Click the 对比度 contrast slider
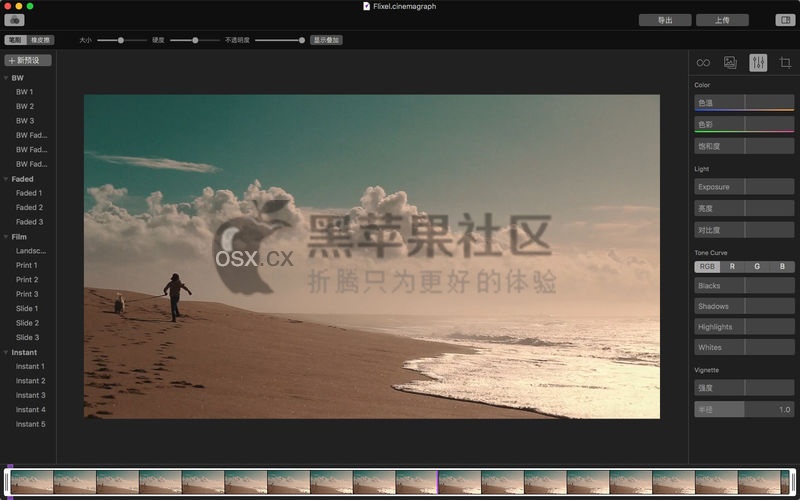This screenshot has width=800, height=500. point(744,230)
